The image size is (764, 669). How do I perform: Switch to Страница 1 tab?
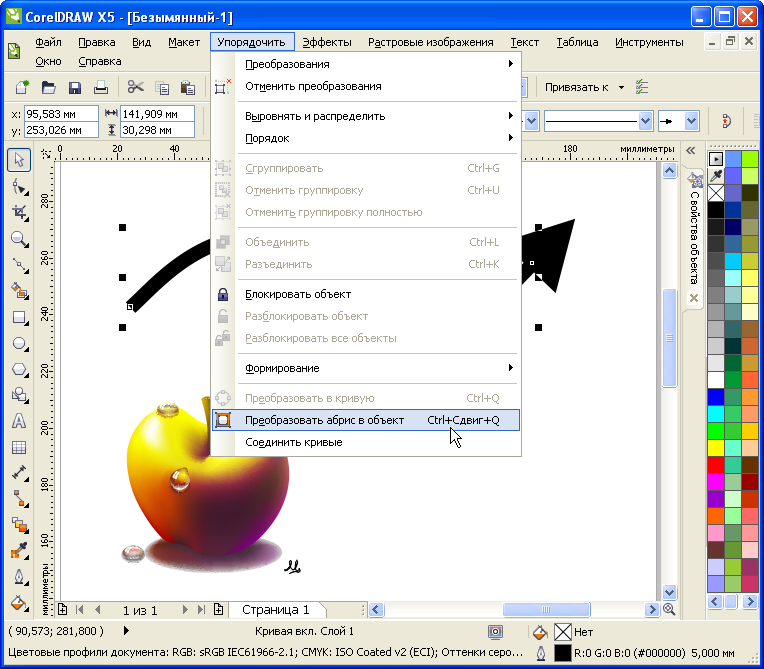click(276, 610)
